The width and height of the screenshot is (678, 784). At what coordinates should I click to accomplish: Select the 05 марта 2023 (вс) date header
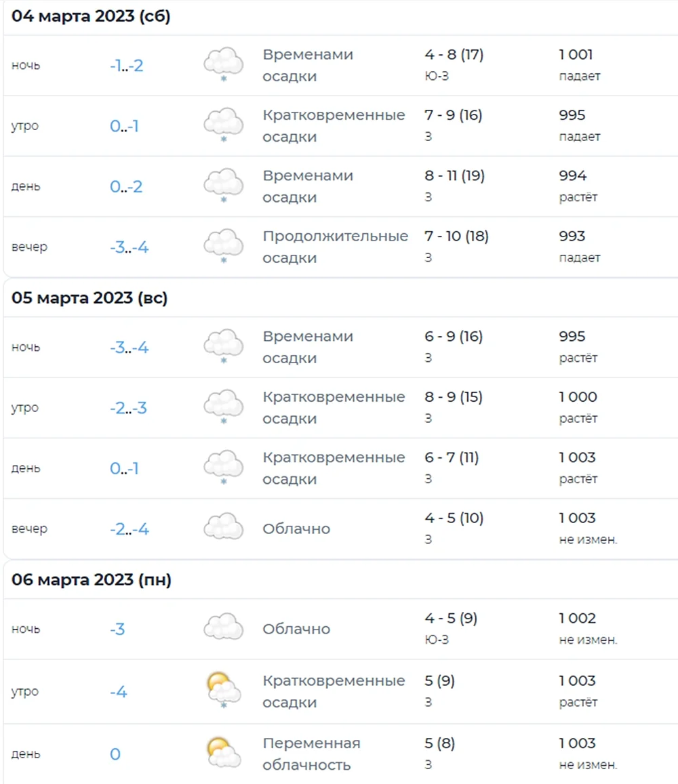point(89,298)
